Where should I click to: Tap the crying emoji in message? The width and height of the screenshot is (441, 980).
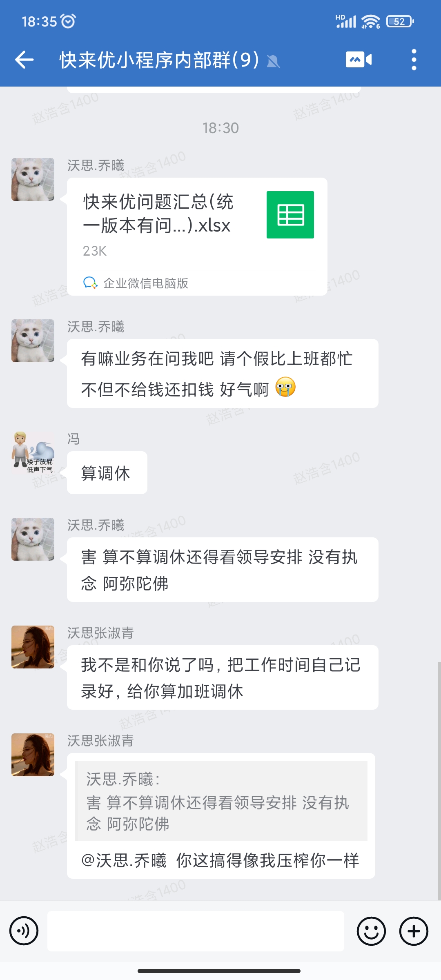[285, 387]
